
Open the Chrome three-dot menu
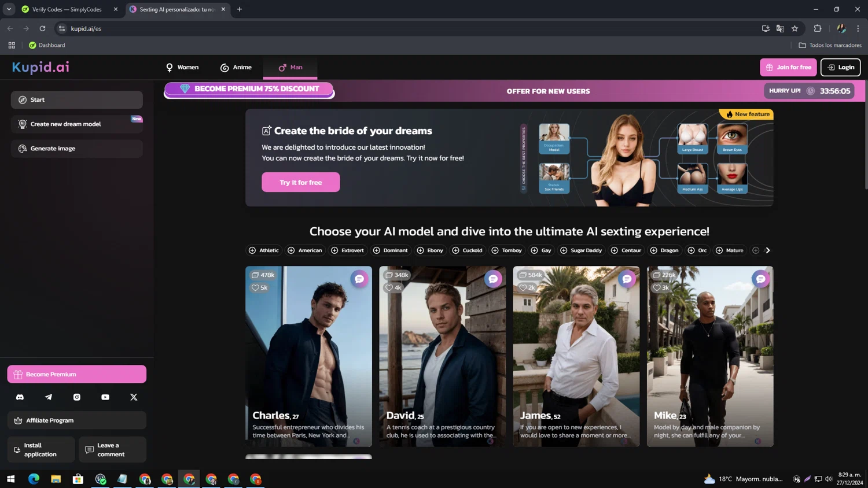[858, 28]
